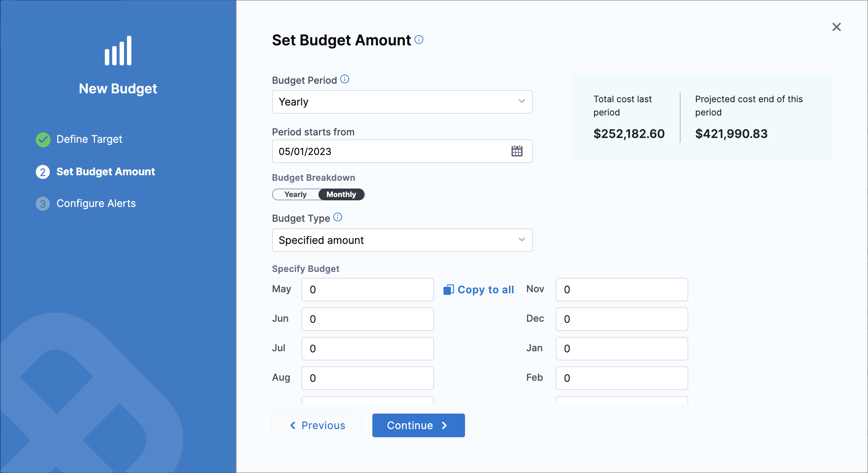Expand the Budget Period dropdown

click(x=402, y=102)
